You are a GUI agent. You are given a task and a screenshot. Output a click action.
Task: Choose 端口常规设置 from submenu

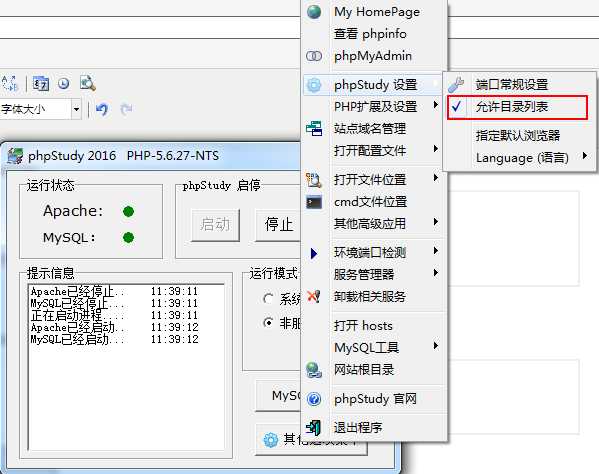(520, 84)
